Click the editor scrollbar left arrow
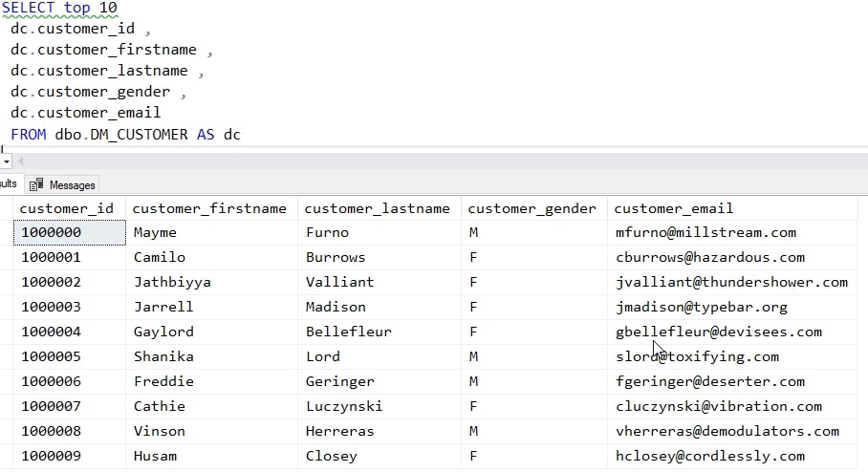868x472 pixels. pyautogui.click(x=20, y=161)
